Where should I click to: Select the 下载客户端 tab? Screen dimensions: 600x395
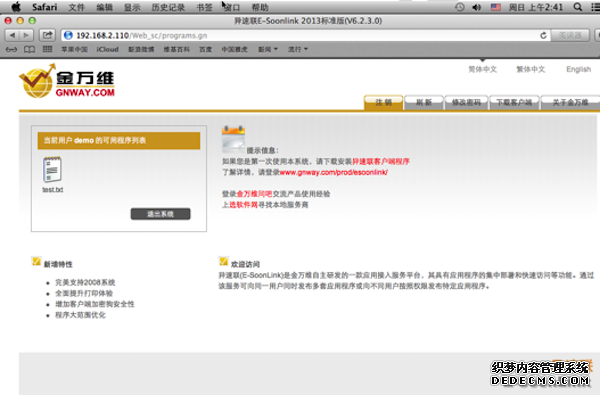coord(514,103)
